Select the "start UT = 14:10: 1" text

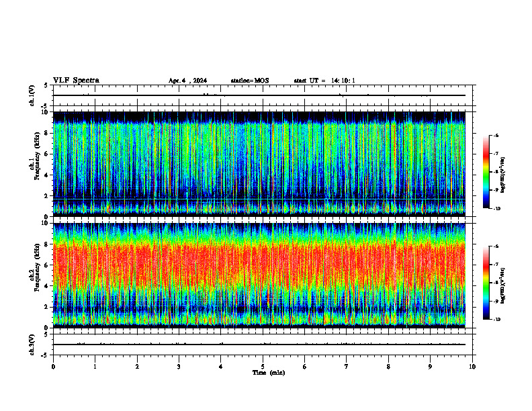[x=324, y=81]
